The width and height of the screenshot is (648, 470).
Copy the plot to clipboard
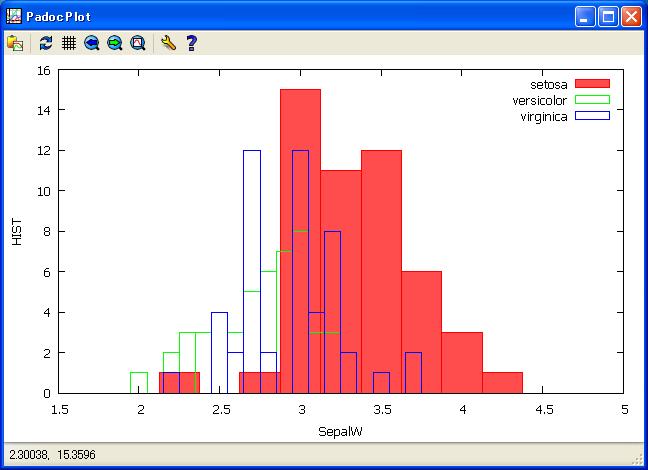point(15,43)
